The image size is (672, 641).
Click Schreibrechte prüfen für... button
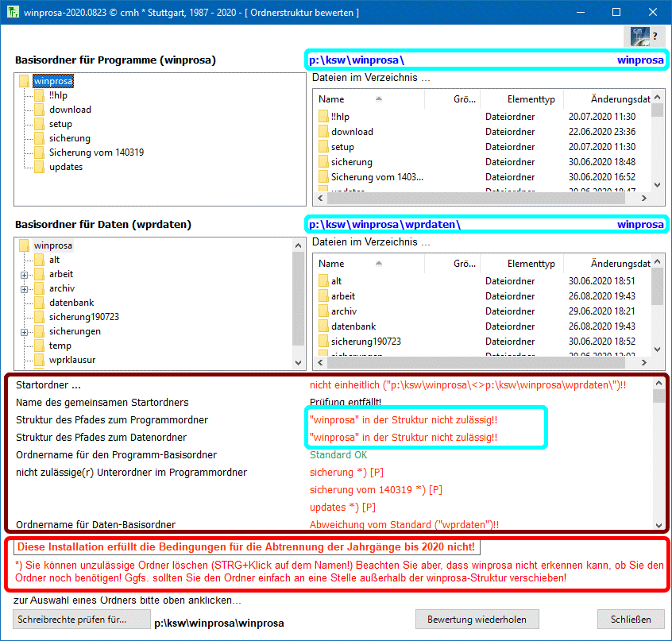[x=81, y=620]
